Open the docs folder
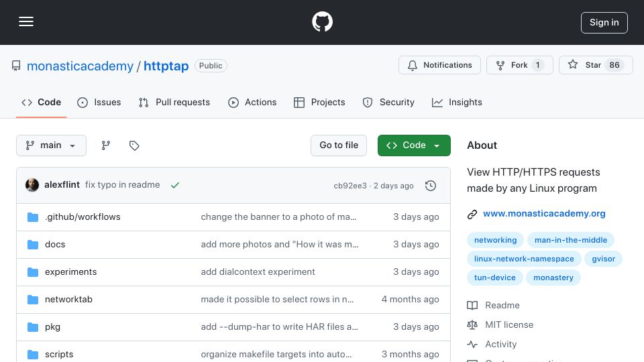644x362 pixels. pyautogui.click(x=55, y=244)
